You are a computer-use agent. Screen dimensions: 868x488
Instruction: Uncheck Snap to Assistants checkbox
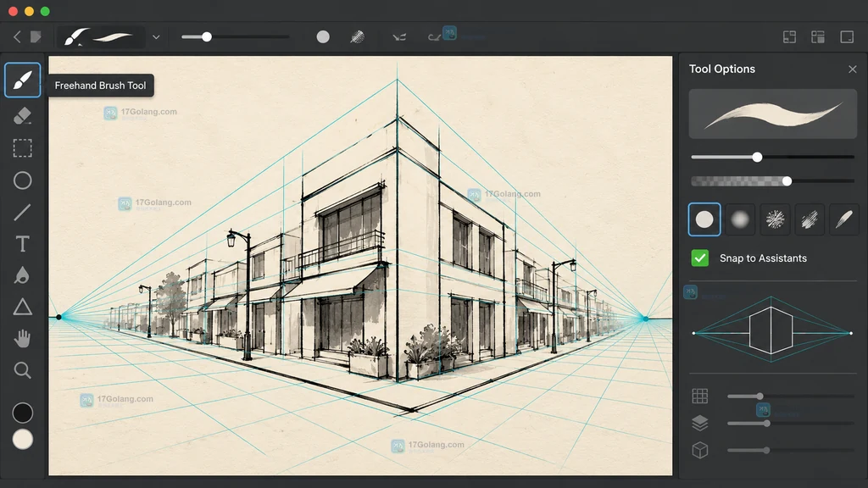(699, 258)
